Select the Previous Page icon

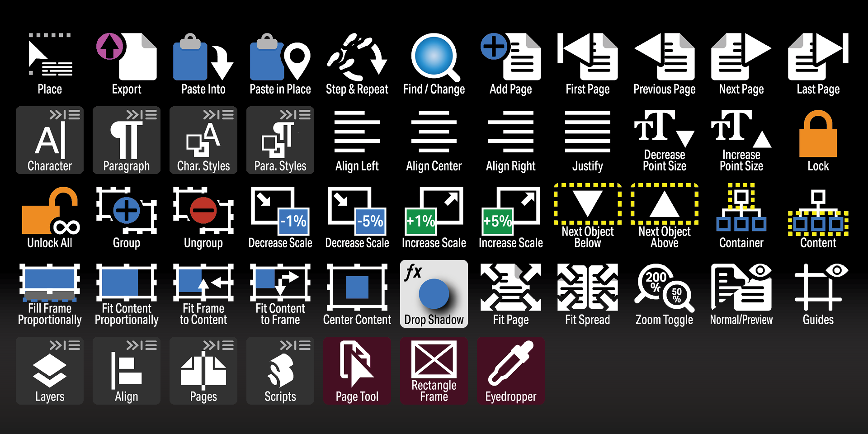pyautogui.click(x=665, y=57)
